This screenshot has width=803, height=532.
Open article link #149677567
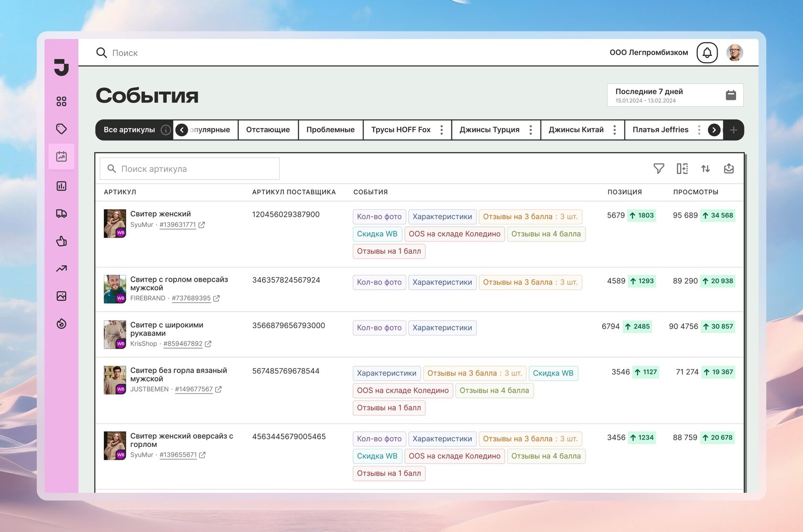click(x=194, y=389)
